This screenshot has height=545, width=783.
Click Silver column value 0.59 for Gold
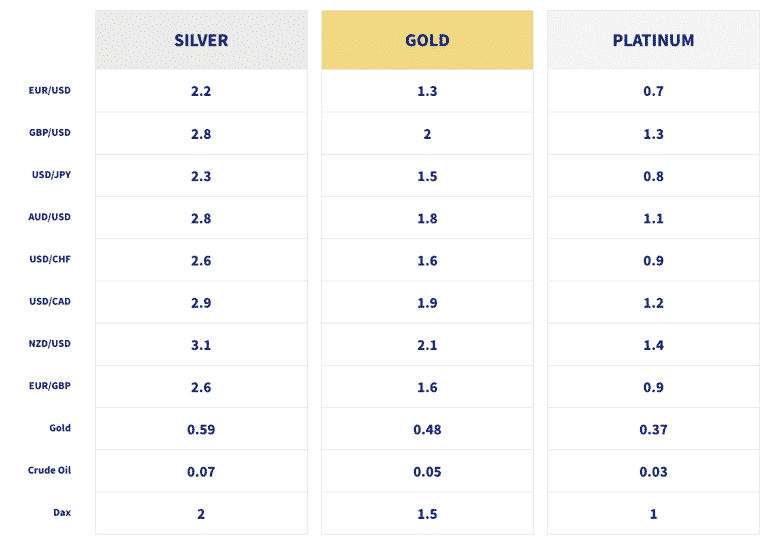pos(201,429)
